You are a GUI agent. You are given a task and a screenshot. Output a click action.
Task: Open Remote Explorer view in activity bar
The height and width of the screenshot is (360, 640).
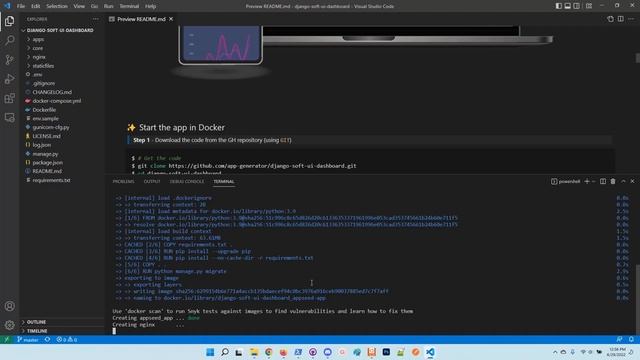pos(9,118)
